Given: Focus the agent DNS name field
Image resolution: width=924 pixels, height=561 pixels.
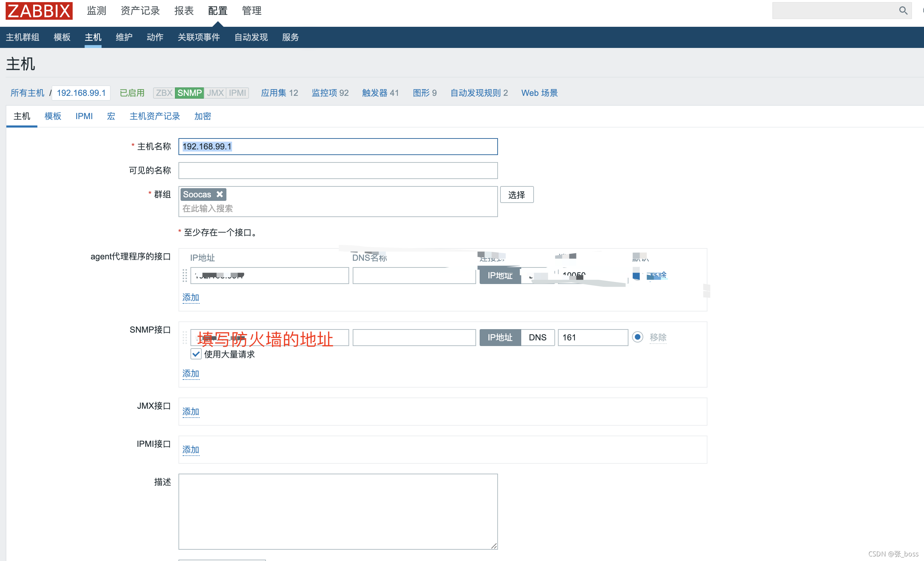Looking at the screenshot, I should [x=414, y=276].
